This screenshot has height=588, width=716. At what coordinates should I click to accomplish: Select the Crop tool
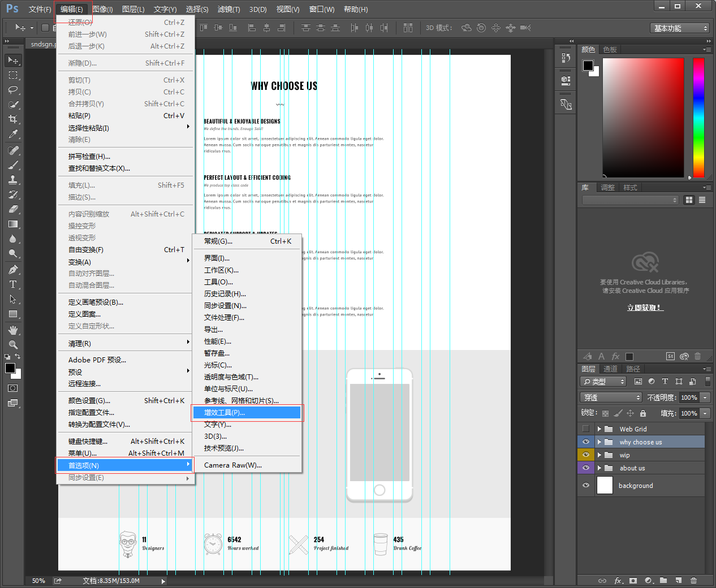[x=13, y=119]
